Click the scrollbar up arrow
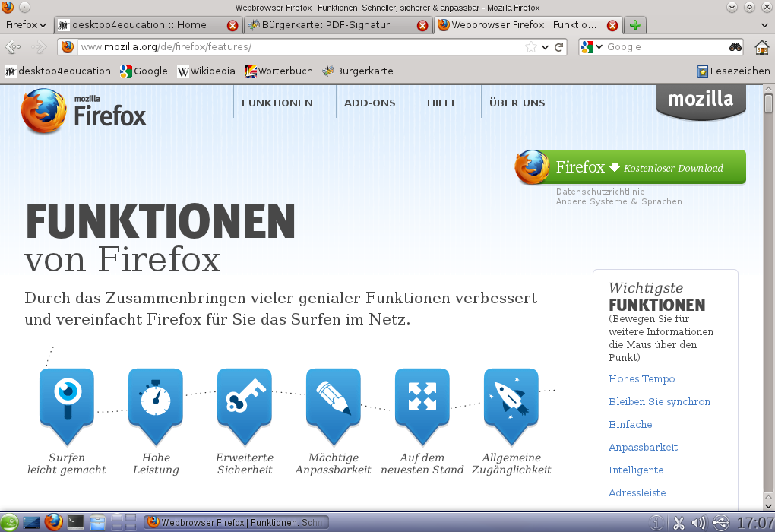 [768, 89]
